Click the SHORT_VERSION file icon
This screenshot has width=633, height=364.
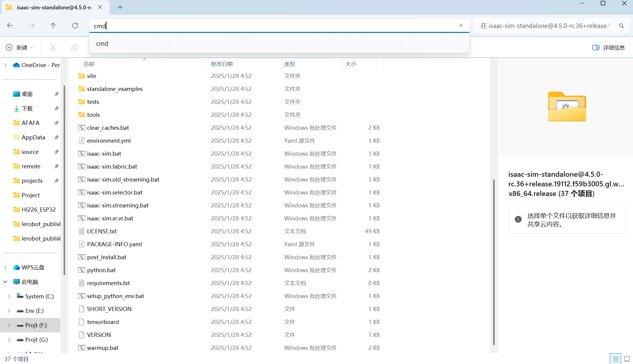click(x=81, y=309)
